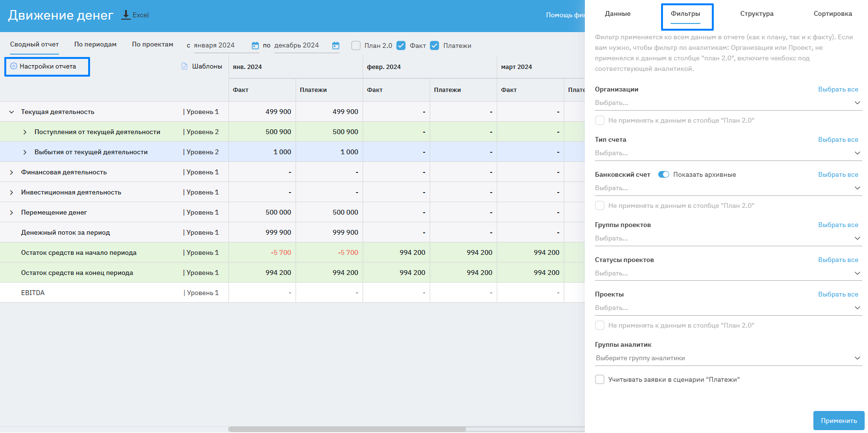The height and width of the screenshot is (433, 868).
Task: Open the end date calendar picker
Action: pos(336,46)
